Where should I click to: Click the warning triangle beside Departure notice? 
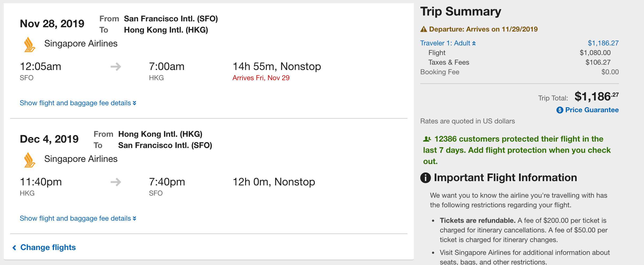[x=424, y=29]
